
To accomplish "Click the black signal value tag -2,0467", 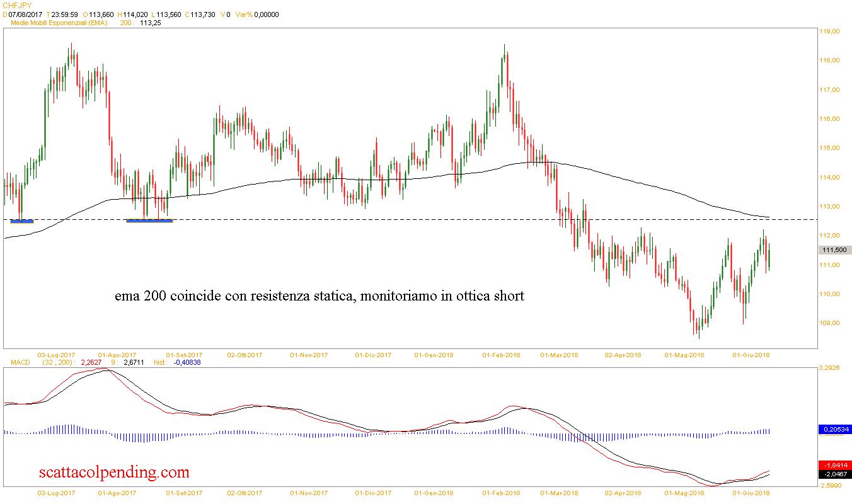I will (x=834, y=474).
